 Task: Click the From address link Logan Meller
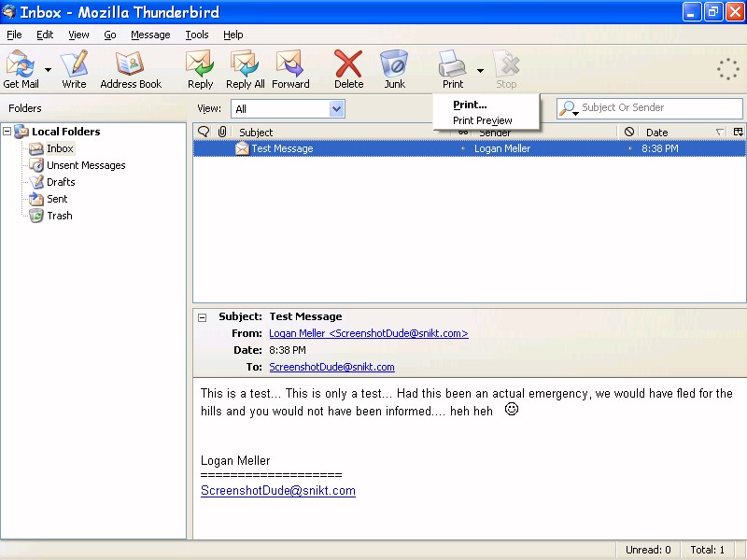pos(369,333)
